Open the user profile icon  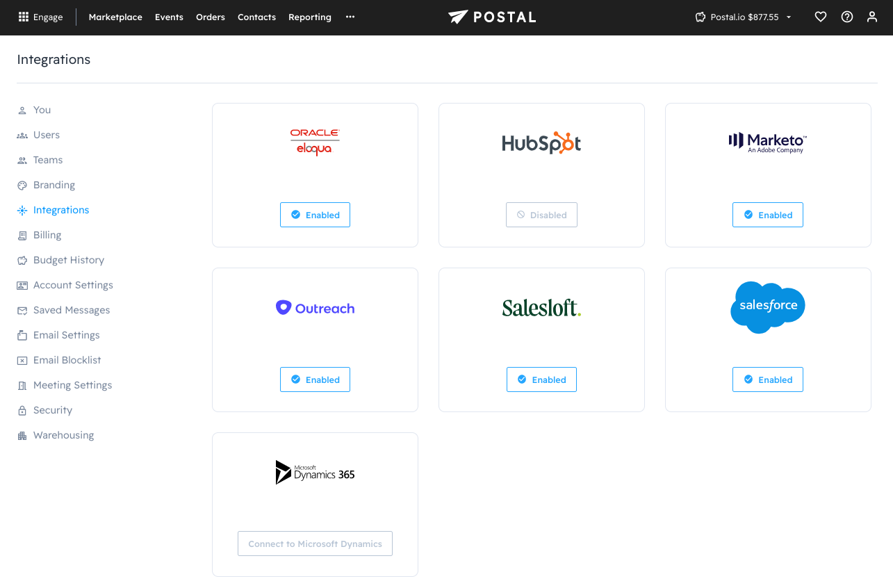click(x=872, y=17)
